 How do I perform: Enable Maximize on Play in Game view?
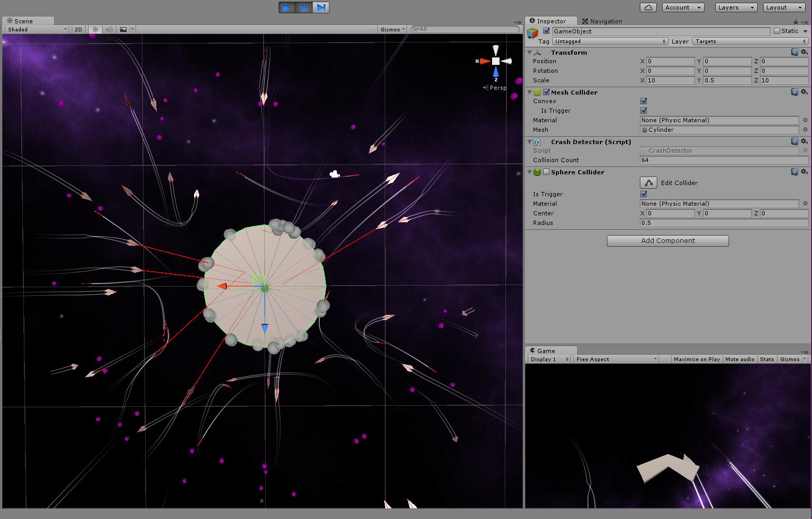697,359
